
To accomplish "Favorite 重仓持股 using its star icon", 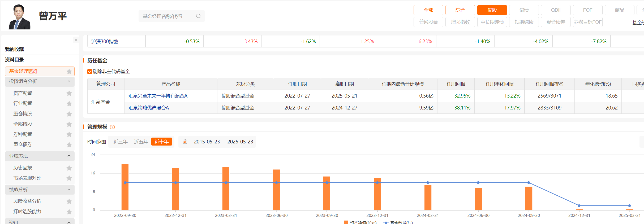I will (69, 114).
